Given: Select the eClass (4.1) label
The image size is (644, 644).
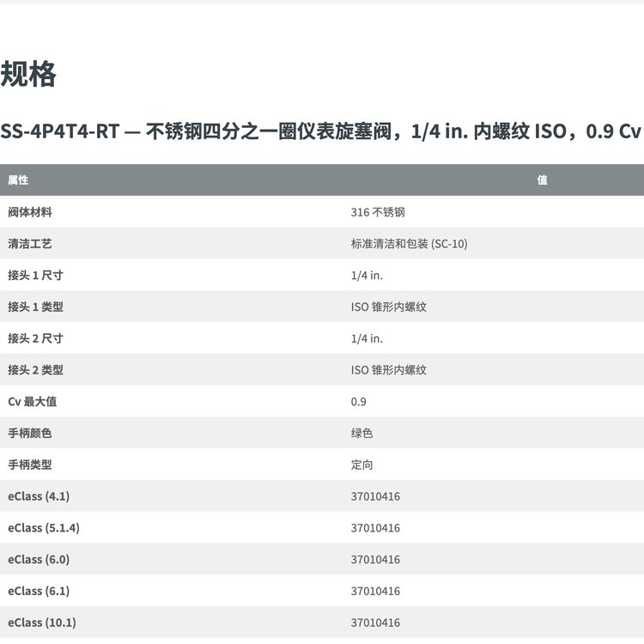Looking at the screenshot, I should tap(39, 496).
